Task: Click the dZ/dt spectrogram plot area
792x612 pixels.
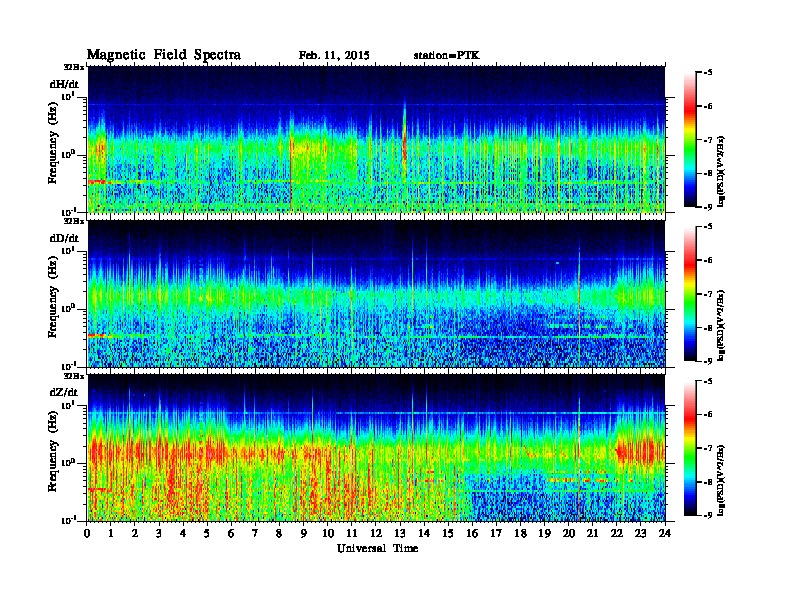Action: pyautogui.click(x=376, y=448)
